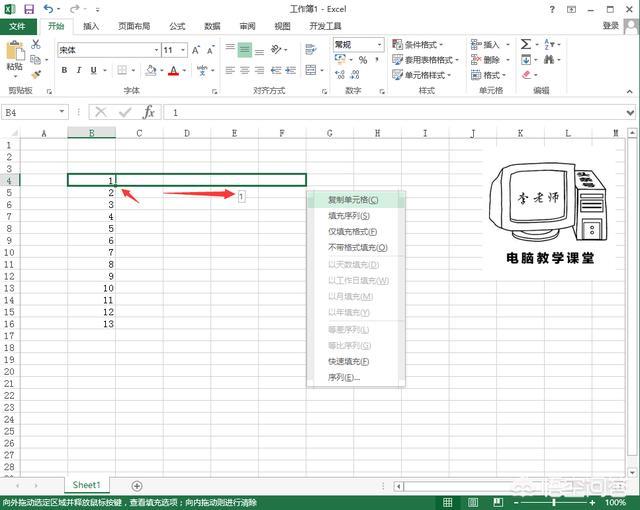The height and width of the screenshot is (510, 640).
Task: Click the Format Painter brush icon
Action: click(x=36, y=74)
